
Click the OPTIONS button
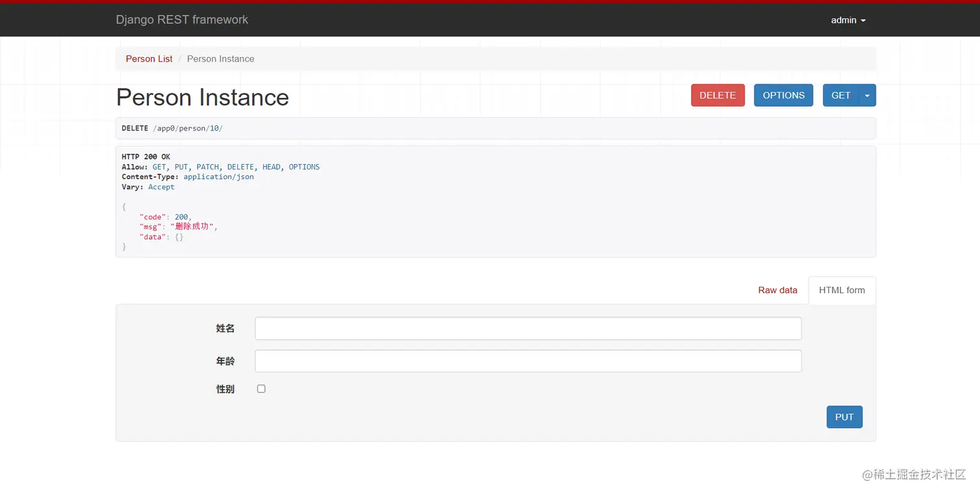(x=783, y=95)
